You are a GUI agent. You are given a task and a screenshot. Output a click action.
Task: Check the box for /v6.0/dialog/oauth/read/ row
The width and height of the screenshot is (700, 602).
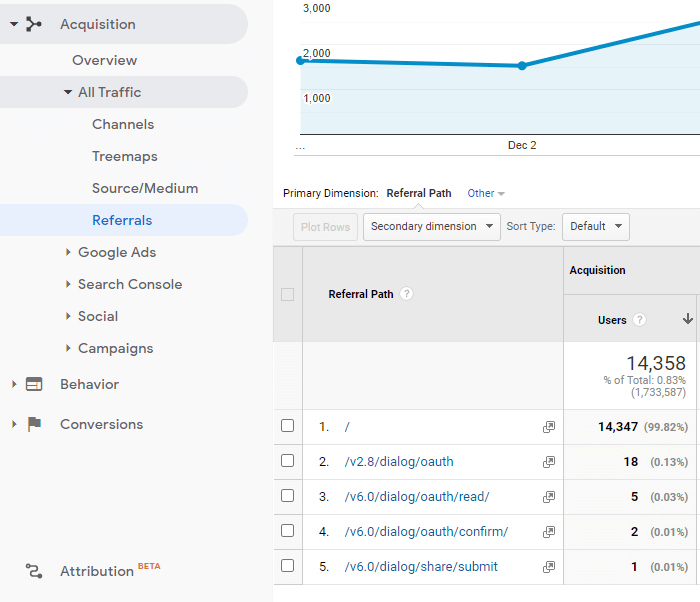(288, 496)
